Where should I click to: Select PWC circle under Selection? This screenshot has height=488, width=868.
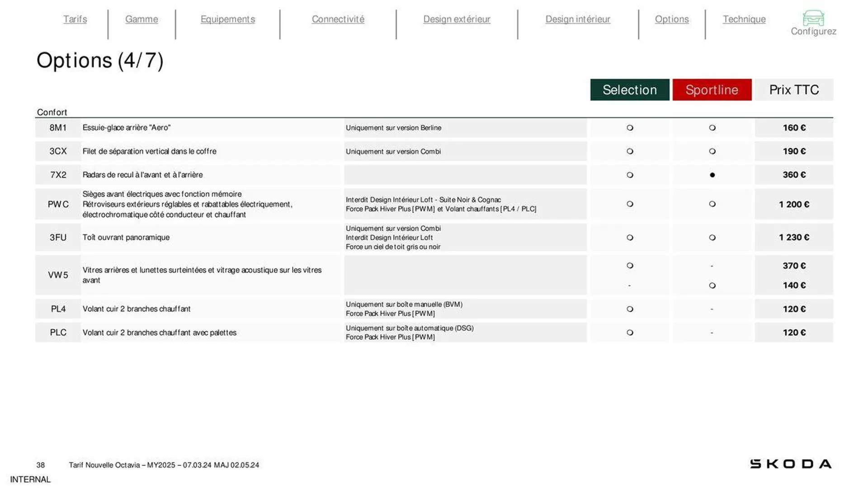(630, 204)
